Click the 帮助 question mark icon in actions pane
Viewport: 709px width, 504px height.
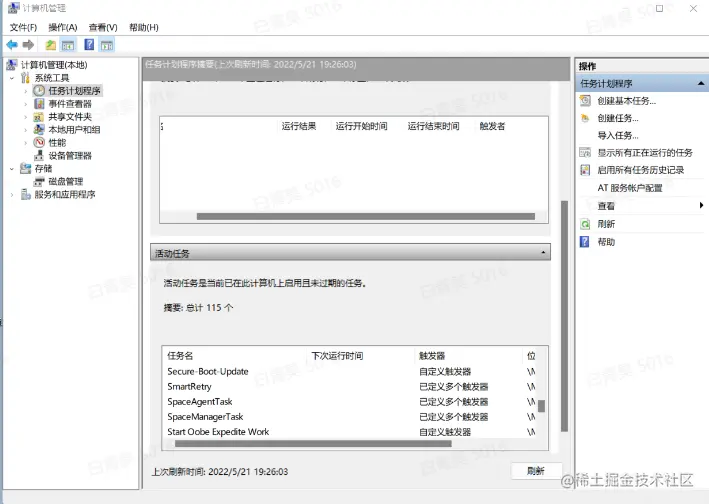pos(585,241)
